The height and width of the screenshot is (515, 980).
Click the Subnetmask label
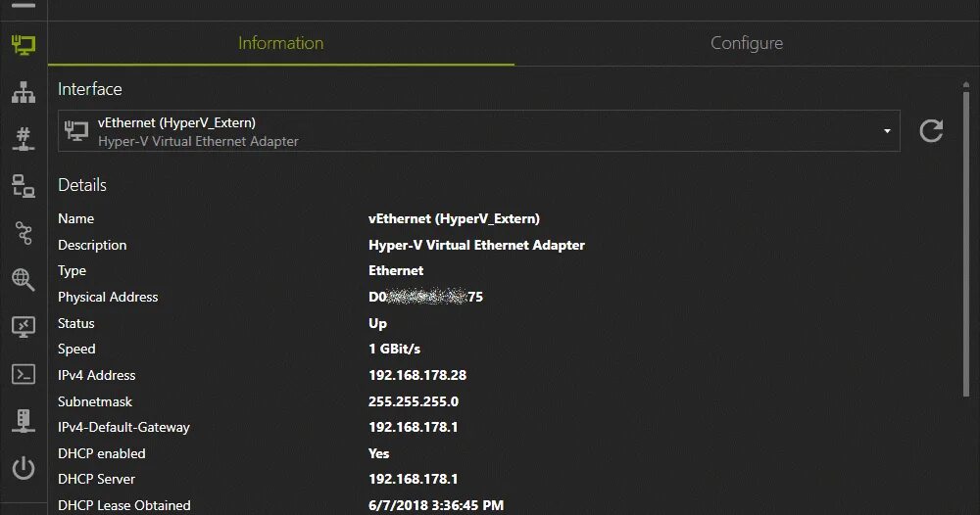pyautogui.click(x=95, y=401)
